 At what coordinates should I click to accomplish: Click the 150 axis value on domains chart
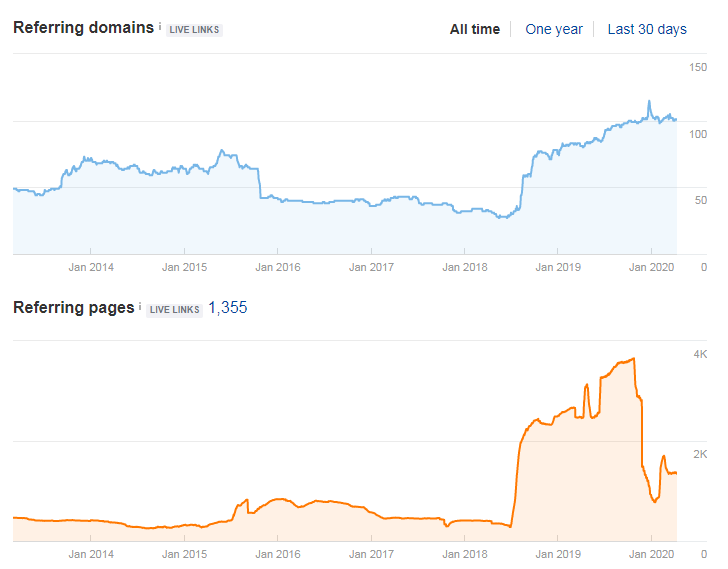(x=698, y=67)
